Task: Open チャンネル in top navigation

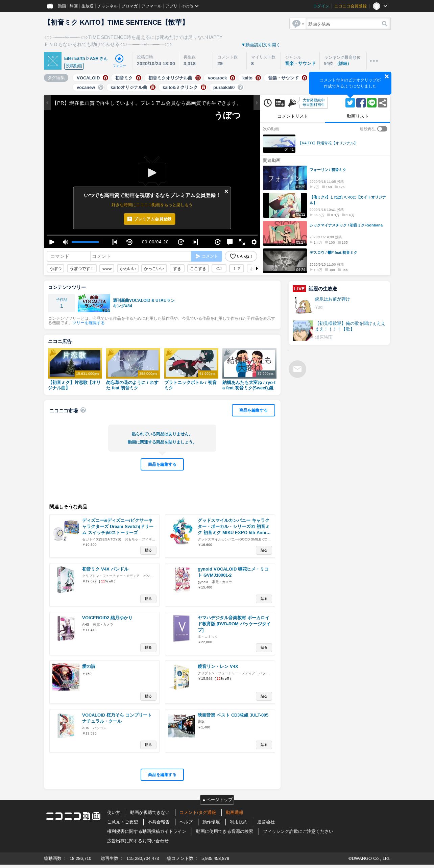Action: (x=107, y=6)
